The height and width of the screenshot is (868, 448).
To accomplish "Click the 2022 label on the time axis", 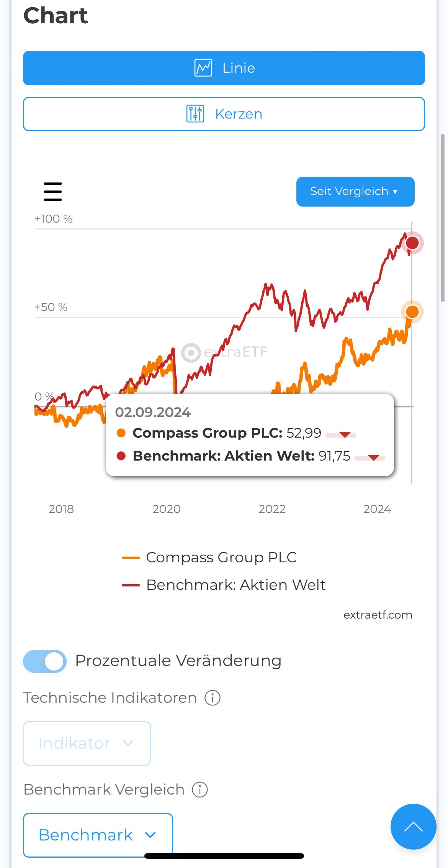I will 272,509.
